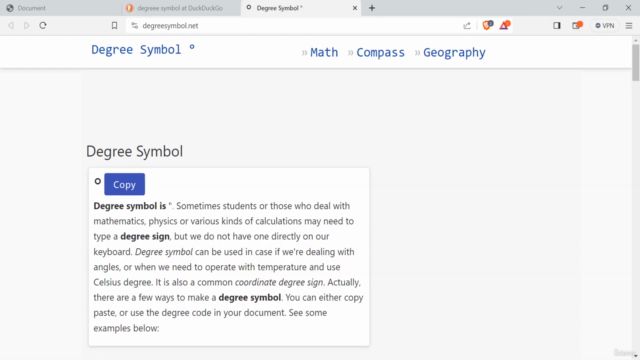Open Brave Rewards triangle icon
This screenshot has height=360, width=640.
click(x=504, y=25)
